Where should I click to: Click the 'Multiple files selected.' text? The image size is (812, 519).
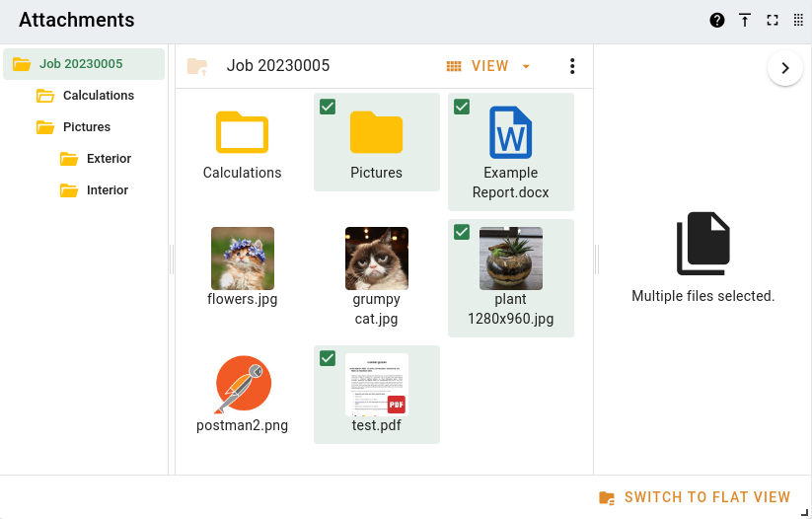point(702,296)
